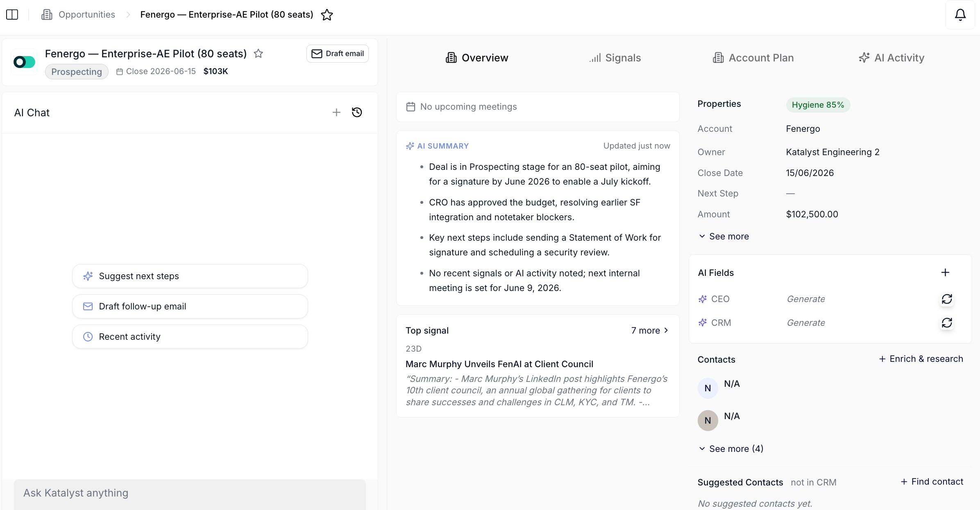Click the $103K amount in header

(216, 72)
